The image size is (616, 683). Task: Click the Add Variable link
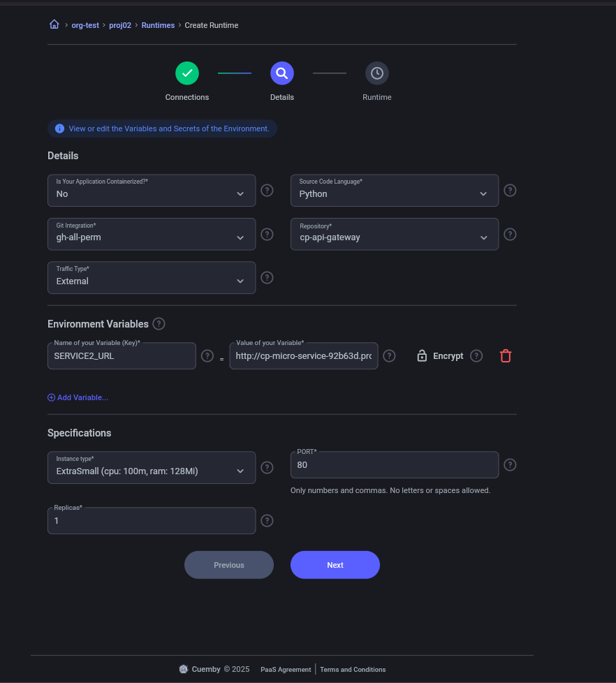click(x=78, y=397)
